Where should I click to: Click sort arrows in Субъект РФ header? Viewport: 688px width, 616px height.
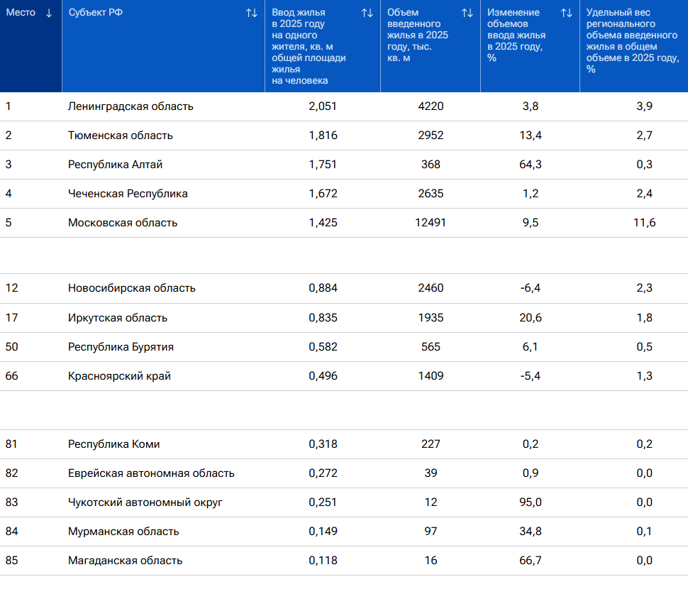[x=251, y=13]
